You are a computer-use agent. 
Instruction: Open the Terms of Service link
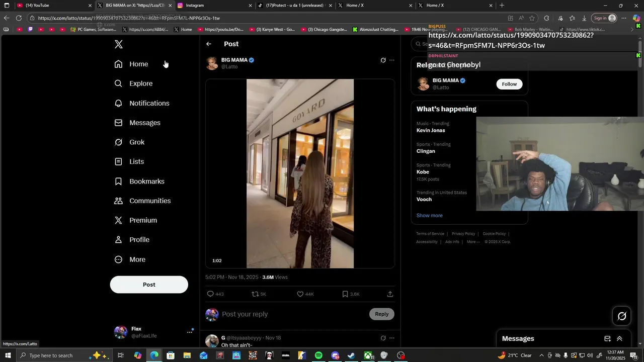pyautogui.click(x=430, y=234)
